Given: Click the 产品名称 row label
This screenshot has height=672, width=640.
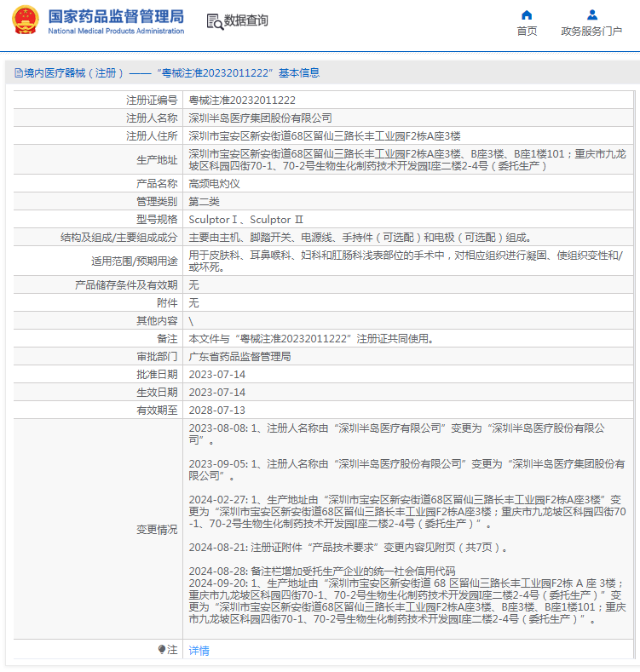Looking at the screenshot, I should point(157,184).
